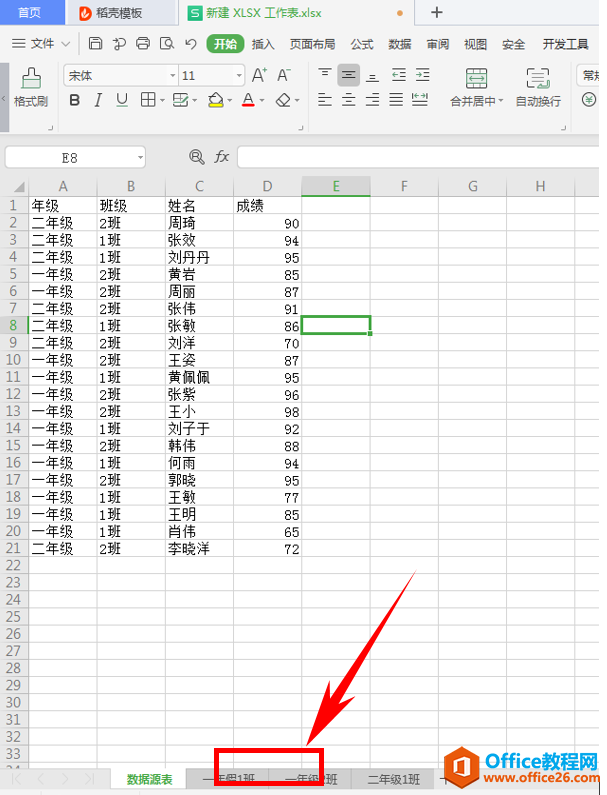Image resolution: width=607 pixels, height=795 pixels.
Task: Open the Review ribbon tab
Action: click(438, 44)
